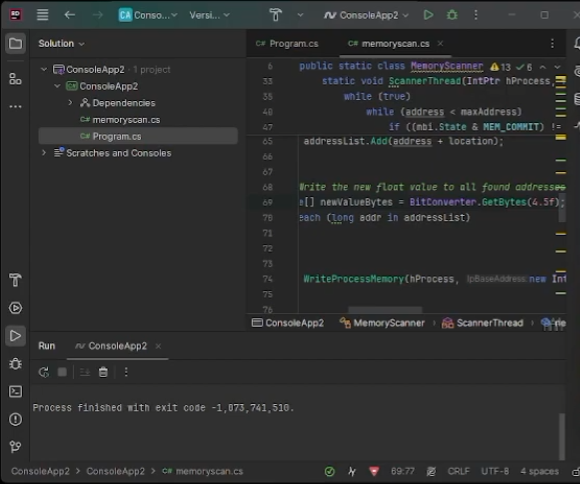580x484 pixels.
Task: Select the Run panel title tab
Action: pyautogui.click(x=47, y=346)
